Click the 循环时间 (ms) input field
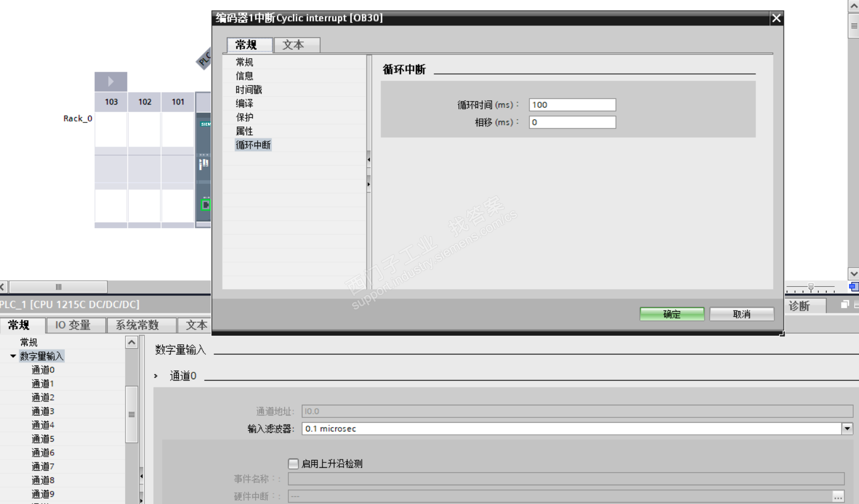859x504 pixels. coord(572,105)
